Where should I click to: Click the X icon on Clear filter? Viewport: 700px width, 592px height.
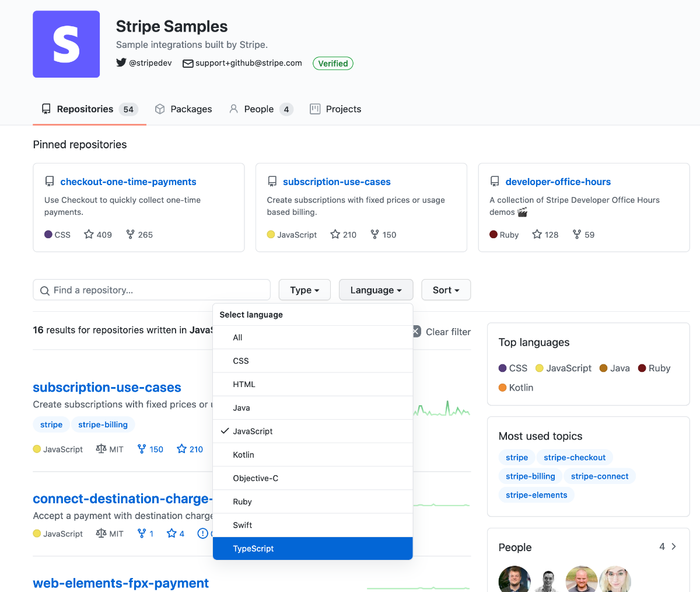tap(415, 331)
